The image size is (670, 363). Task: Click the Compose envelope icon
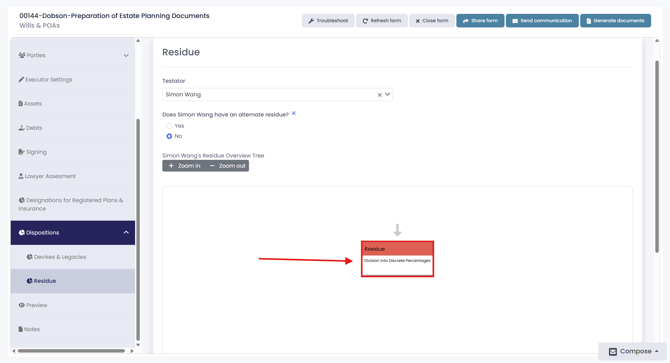coord(613,351)
